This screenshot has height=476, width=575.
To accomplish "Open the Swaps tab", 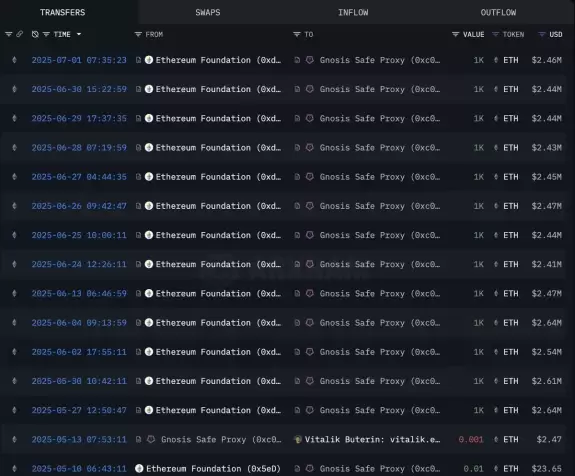I will [x=208, y=12].
